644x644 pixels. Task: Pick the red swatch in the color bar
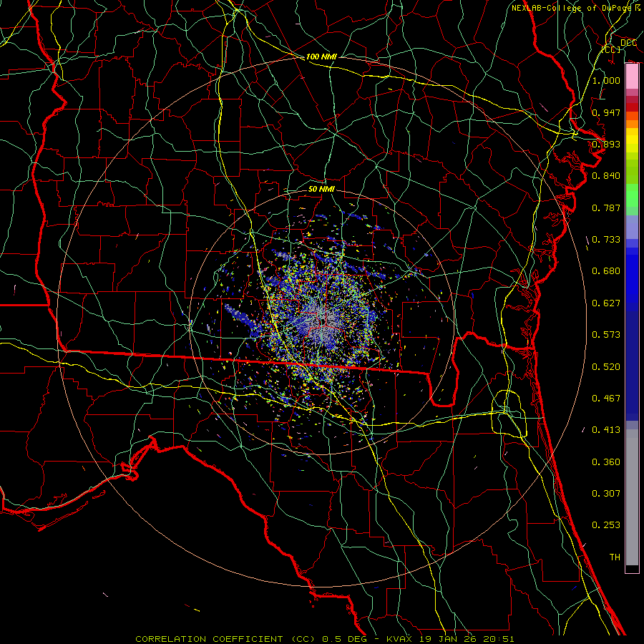(632, 107)
